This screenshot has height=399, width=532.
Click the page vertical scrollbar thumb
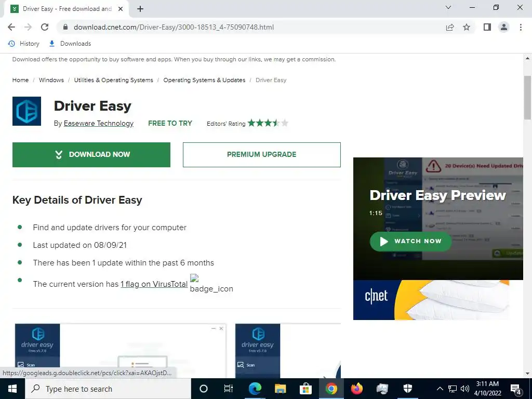(x=527, y=97)
